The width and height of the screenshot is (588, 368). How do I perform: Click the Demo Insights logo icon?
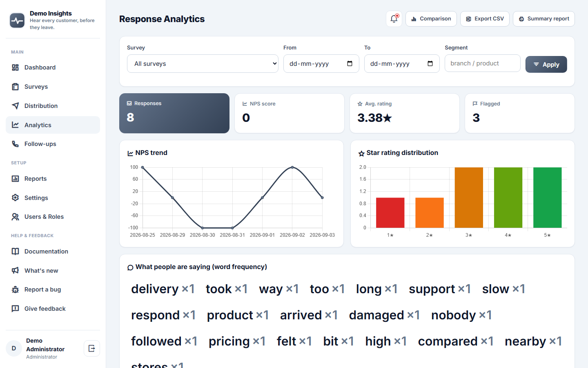pyautogui.click(x=17, y=20)
